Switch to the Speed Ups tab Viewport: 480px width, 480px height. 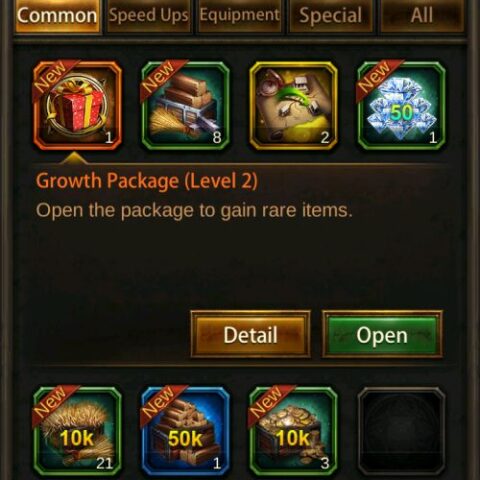[149, 16]
